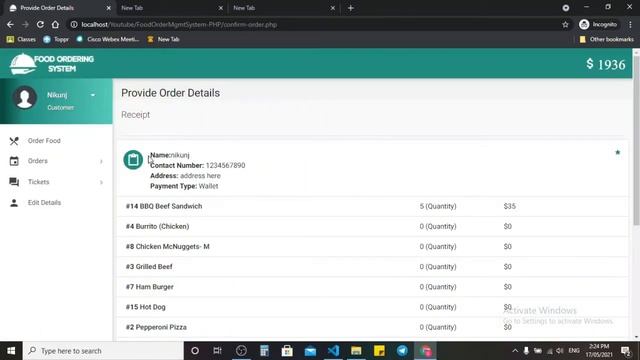Select the #4 Burrito (Chicken) row
The height and width of the screenshot is (360, 640).
pyautogui.click(x=372, y=226)
